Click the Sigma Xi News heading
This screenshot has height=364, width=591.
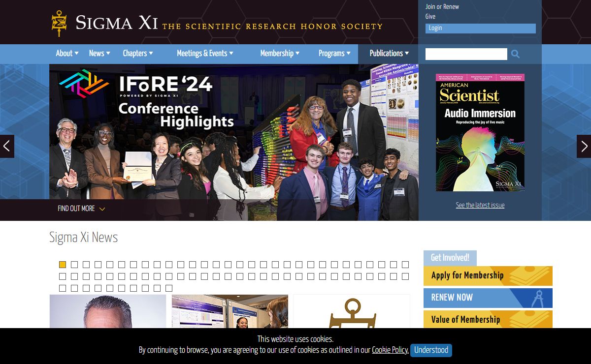84,237
